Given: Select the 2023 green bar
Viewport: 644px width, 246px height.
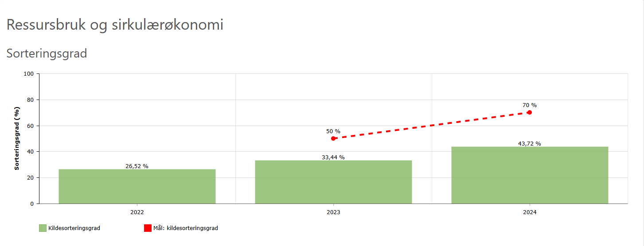Looking at the screenshot, I should point(333,182).
